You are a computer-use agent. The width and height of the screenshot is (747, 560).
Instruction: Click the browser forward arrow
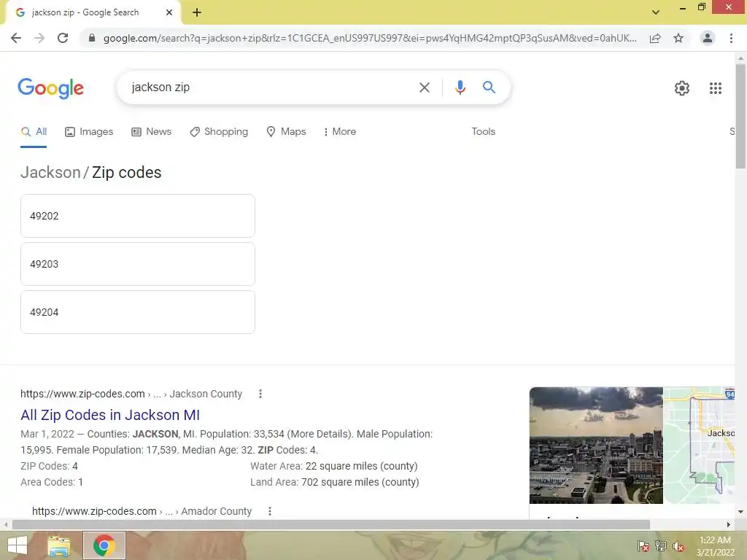(x=39, y=38)
